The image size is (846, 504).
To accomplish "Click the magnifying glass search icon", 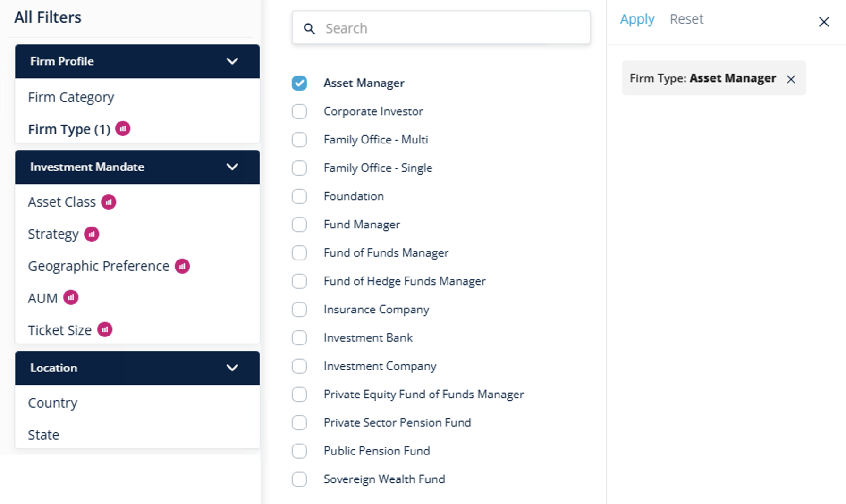I will [309, 29].
